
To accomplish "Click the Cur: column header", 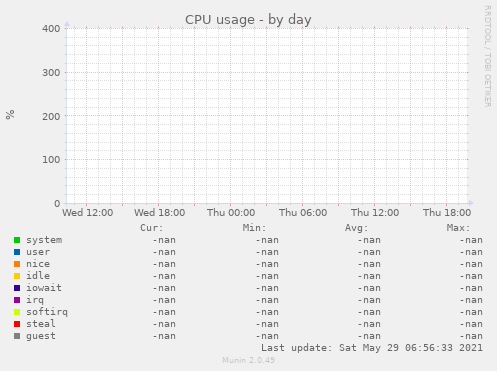I will pos(152,228).
